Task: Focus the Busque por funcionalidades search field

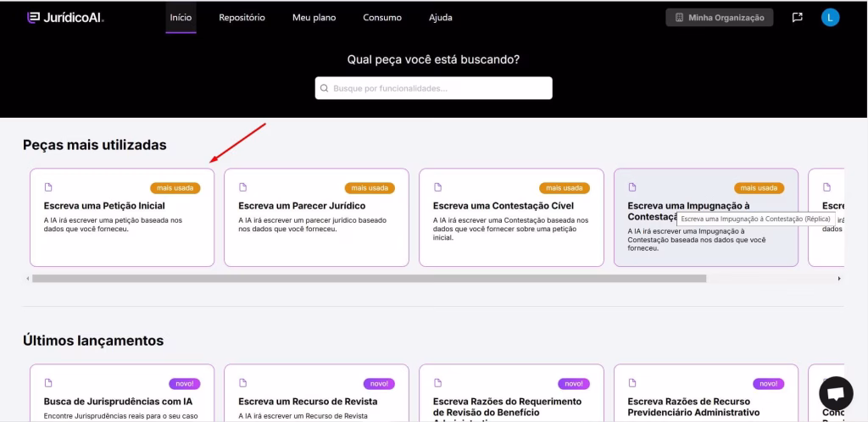Action: (433, 88)
